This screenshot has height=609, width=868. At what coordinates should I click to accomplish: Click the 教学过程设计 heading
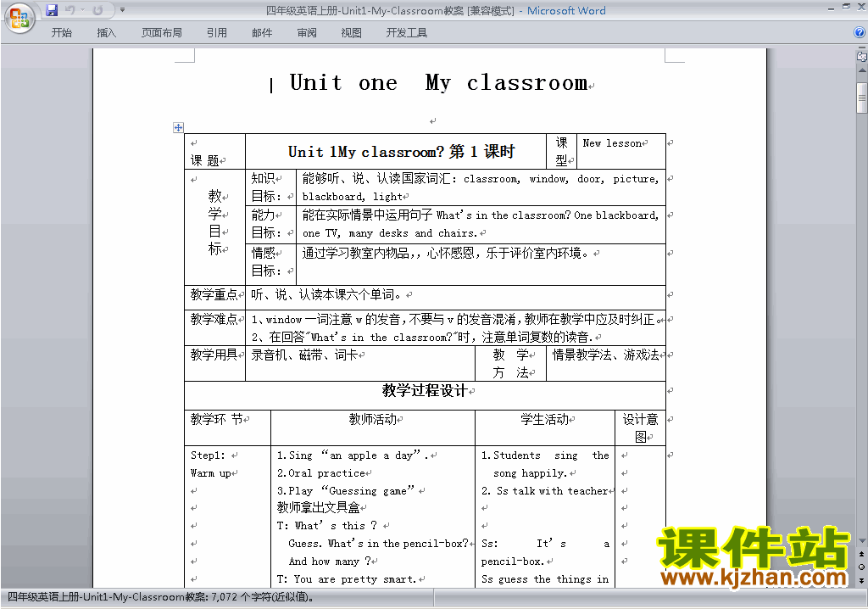425,390
